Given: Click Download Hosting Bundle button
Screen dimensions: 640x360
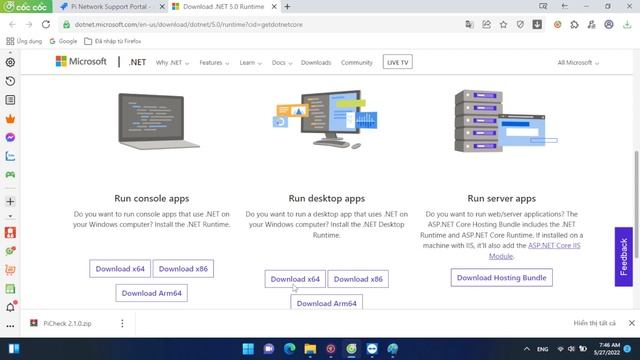Looking at the screenshot, I should [502, 278].
